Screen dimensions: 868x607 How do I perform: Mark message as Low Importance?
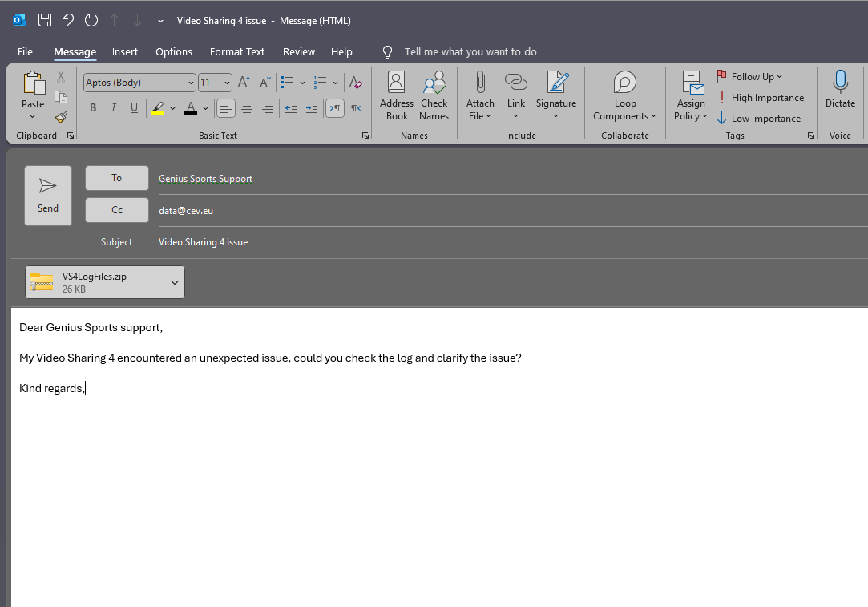tap(759, 119)
